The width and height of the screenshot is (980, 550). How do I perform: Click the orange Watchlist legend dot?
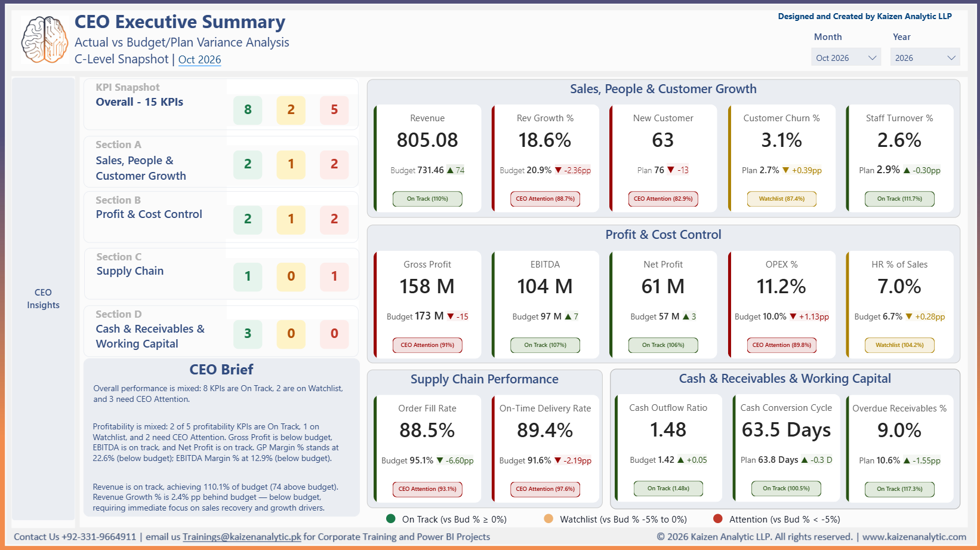548,519
